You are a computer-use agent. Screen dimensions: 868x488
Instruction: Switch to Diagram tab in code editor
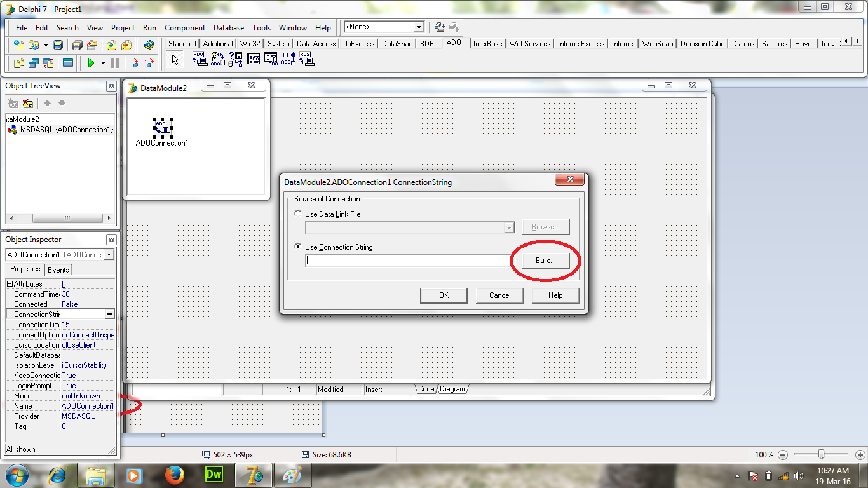coord(452,389)
